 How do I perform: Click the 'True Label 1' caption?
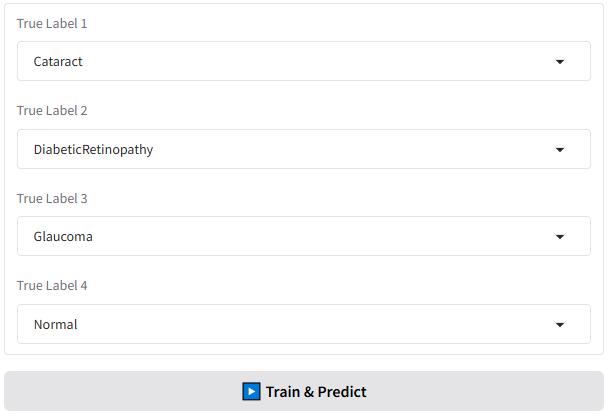[x=52, y=23]
